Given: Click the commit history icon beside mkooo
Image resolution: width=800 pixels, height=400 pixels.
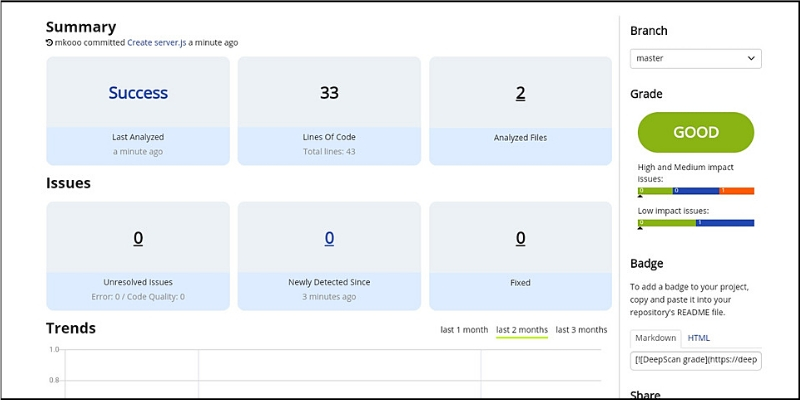Looking at the screenshot, I should pyautogui.click(x=49, y=43).
